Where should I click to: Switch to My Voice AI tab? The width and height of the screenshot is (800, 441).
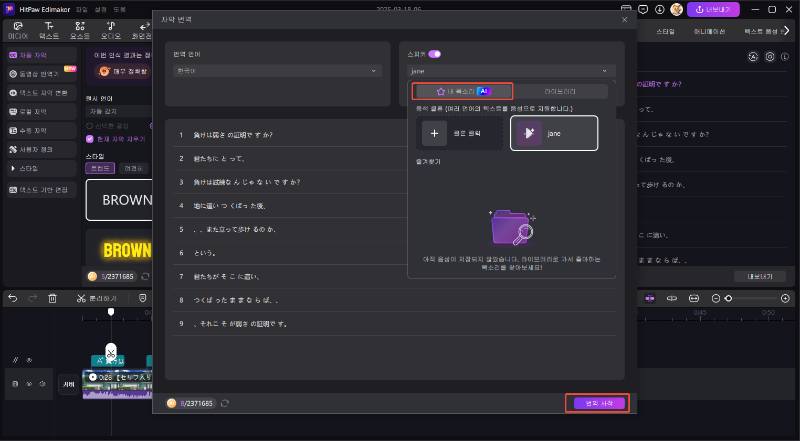click(x=462, y=91)
